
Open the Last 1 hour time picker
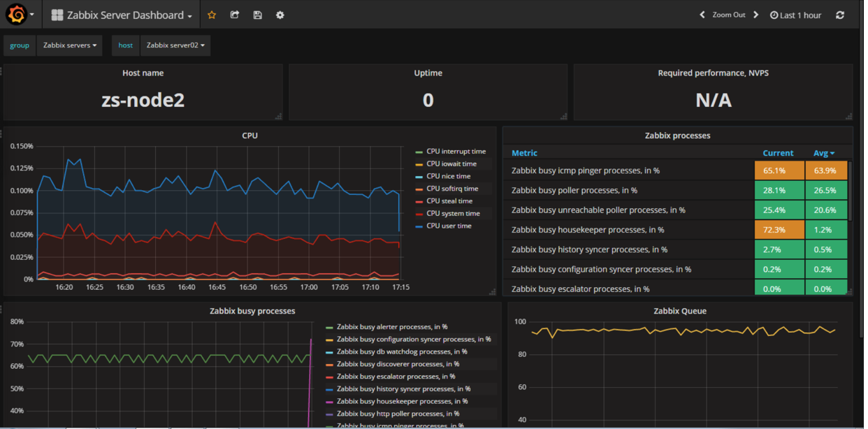pos(795,15)
